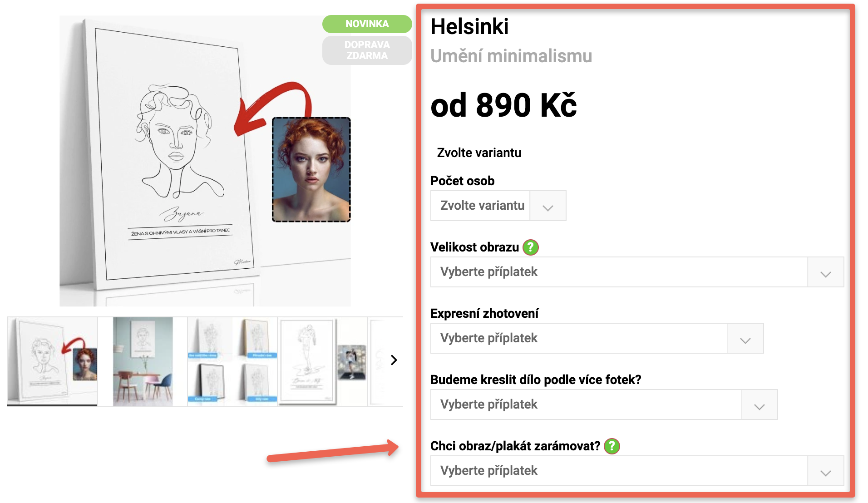This screenshot has height=503, width=868.
Task: Expand the Velikost obrazu surcharge dropdown
Action: coord(637,272)
